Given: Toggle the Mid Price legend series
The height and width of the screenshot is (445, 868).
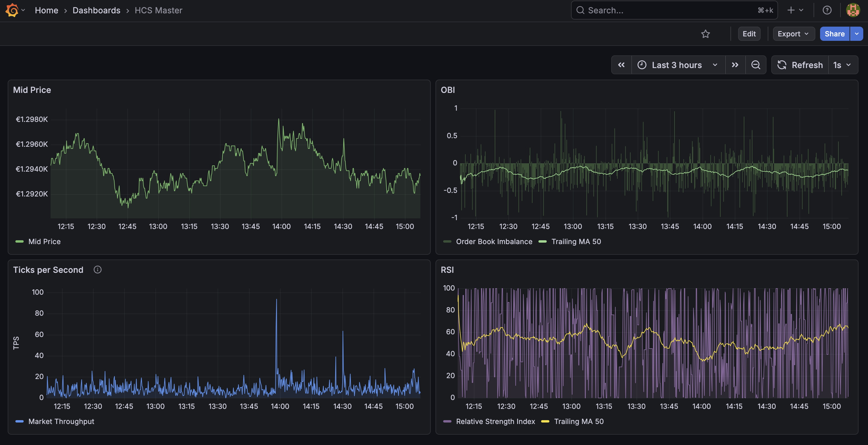Looking at the screenshot, I should click(x=44, y=241).
